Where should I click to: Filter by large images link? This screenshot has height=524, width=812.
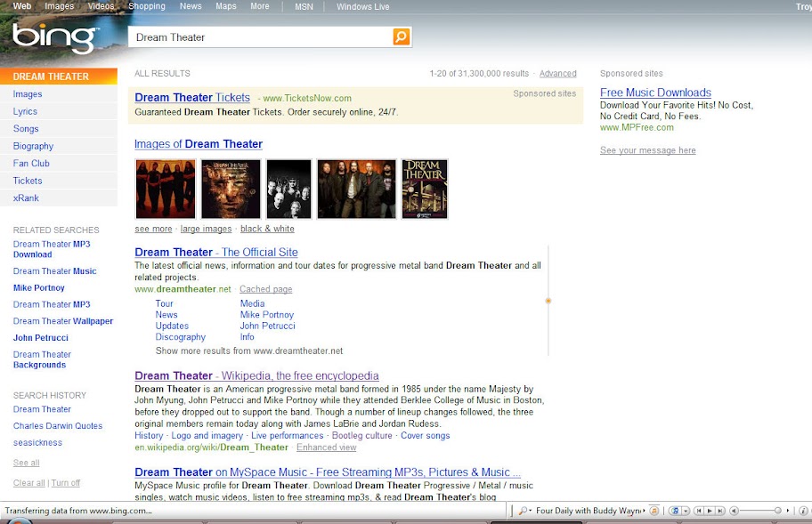click(x=206, y=229)
